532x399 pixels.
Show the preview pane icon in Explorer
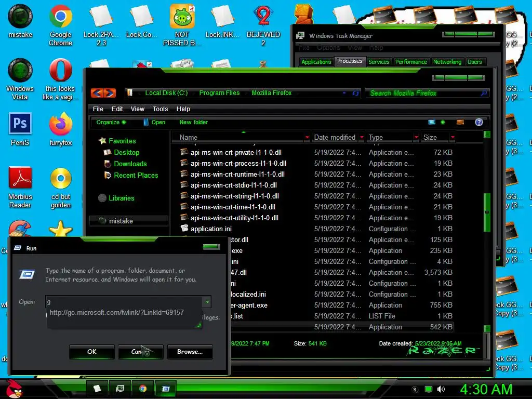point(460,122)
